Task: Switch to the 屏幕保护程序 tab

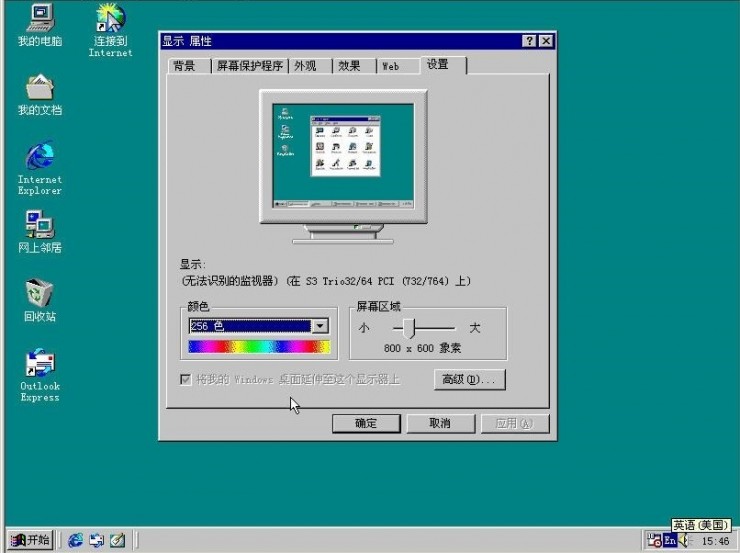Action: (x=250, y=66)
